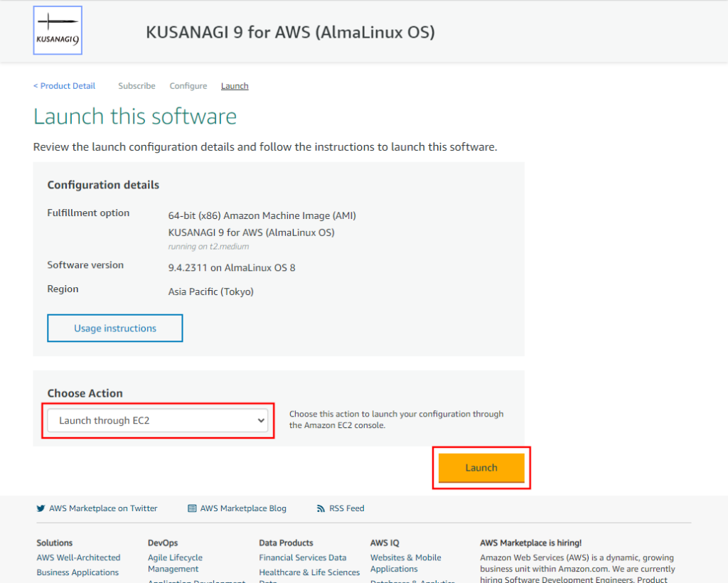Image resolution: width=728 pixels, height=583 pixels.
Task: Click the '9.4.2311 on AlmaLinux OS 8' version text
Action: [x=232, y=268]
